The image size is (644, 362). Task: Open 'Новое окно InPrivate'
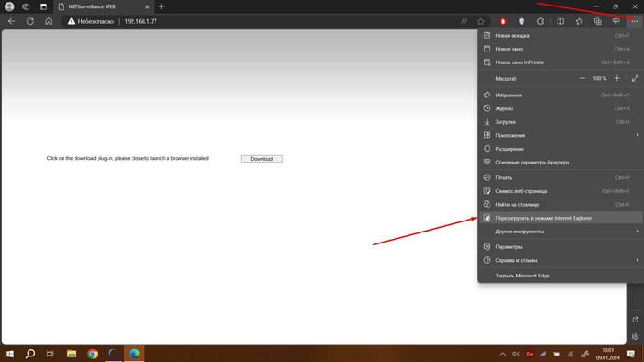[560, 62]
